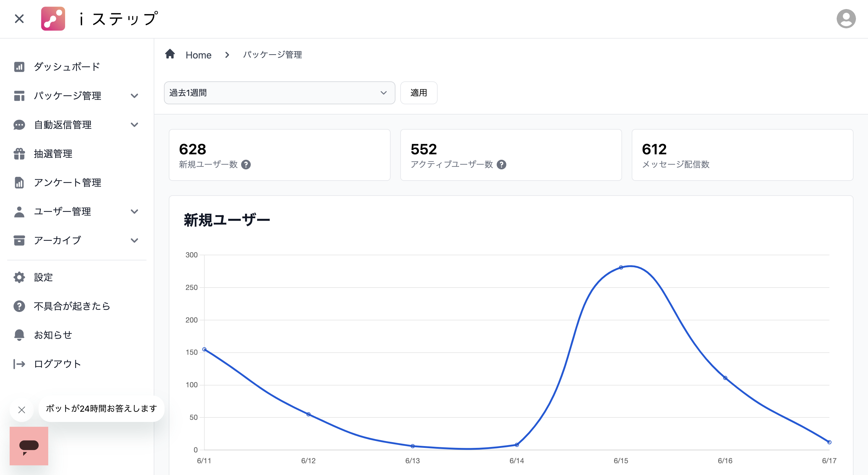The image size is (868, 475).
Task: Expand the 自動返信管理 submenu chevron
Action: [134, 125]
